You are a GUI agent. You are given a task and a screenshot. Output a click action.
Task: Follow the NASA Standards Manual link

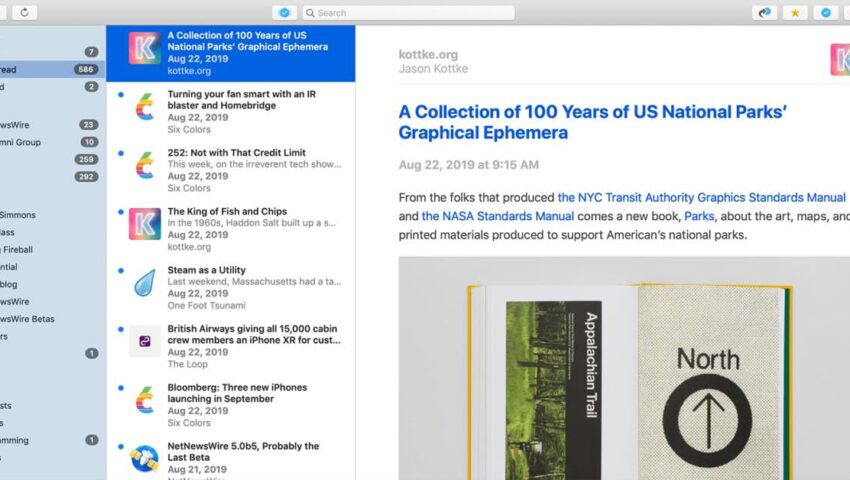[x=498, y=216]
